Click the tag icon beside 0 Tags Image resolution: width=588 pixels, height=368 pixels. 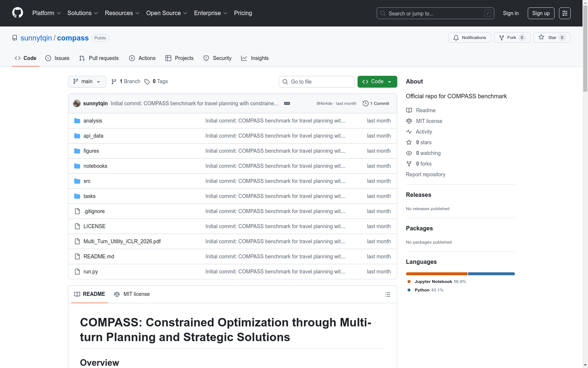(147, 82)
